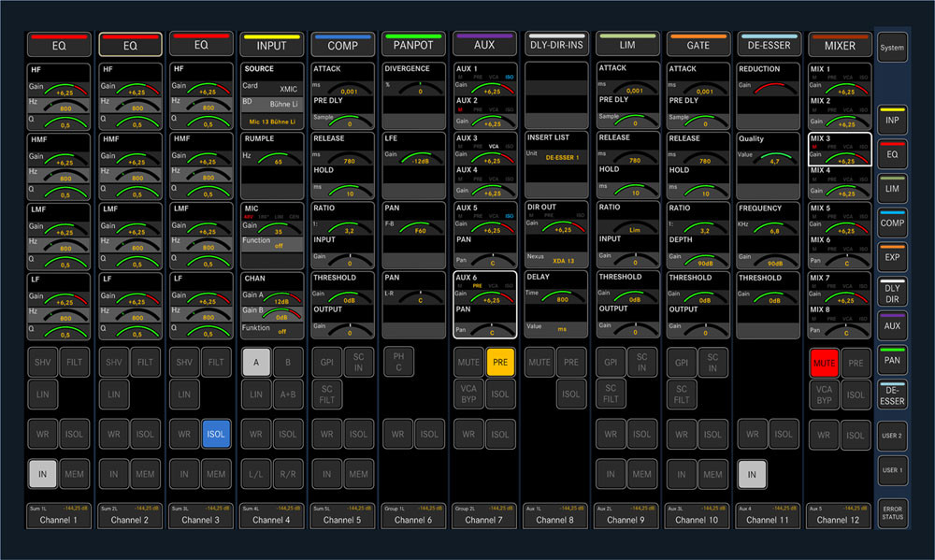Image resolution: width=935 pixels, height=560 pixels.
Task: Enable A+B button in Channel 4
Action: click(x=288, y=395)
